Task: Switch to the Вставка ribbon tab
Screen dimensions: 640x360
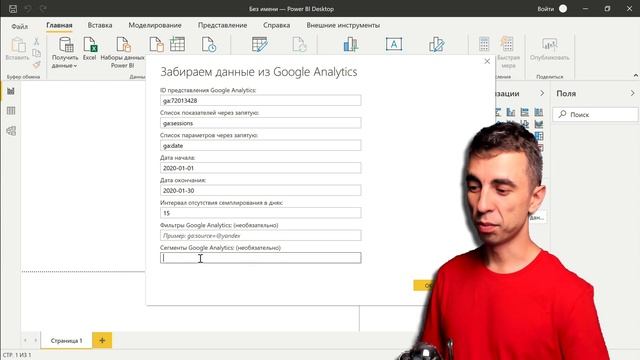Action: [100, 25]
